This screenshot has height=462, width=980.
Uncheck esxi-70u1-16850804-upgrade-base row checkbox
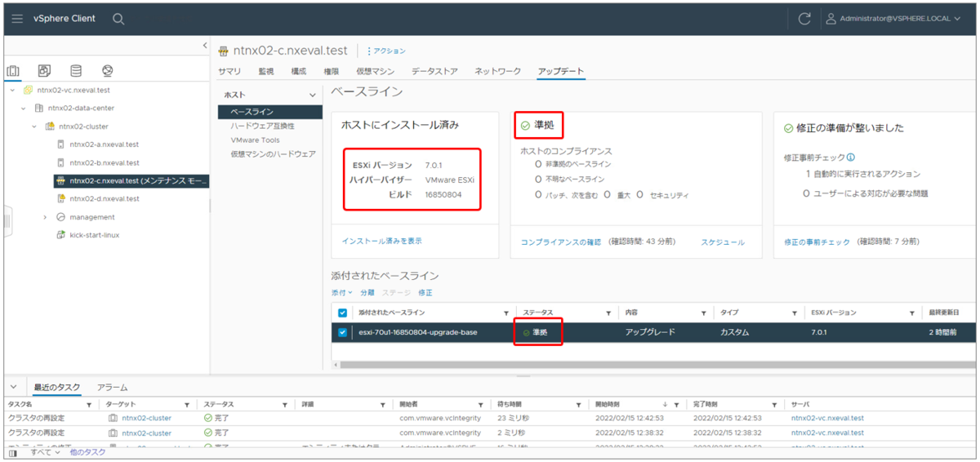click(x=342, y=332)
